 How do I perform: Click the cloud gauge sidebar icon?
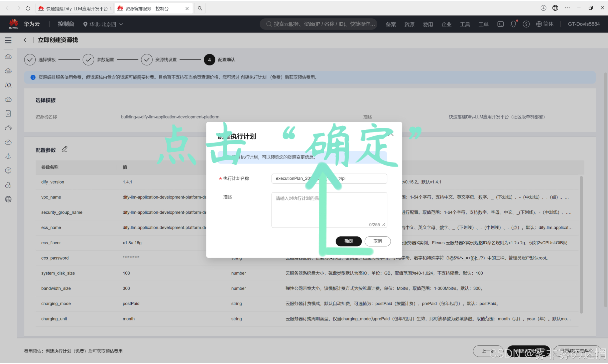coord(8,142)
